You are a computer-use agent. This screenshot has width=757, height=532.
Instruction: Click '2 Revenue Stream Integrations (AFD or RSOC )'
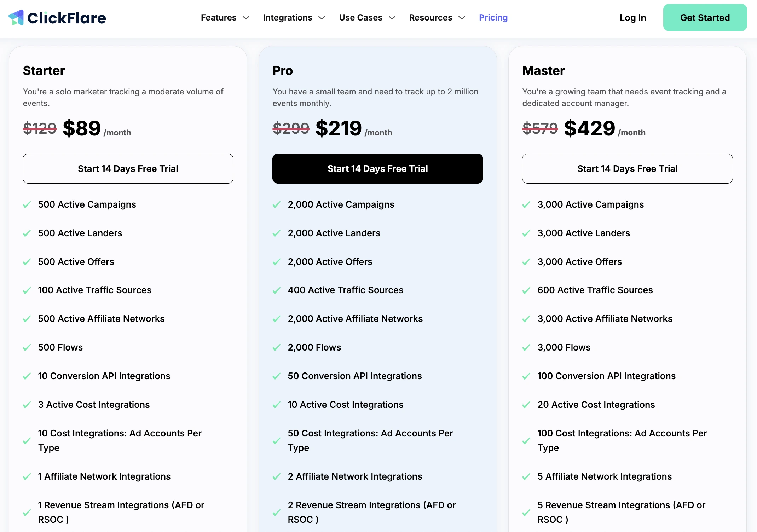[372, 512]
